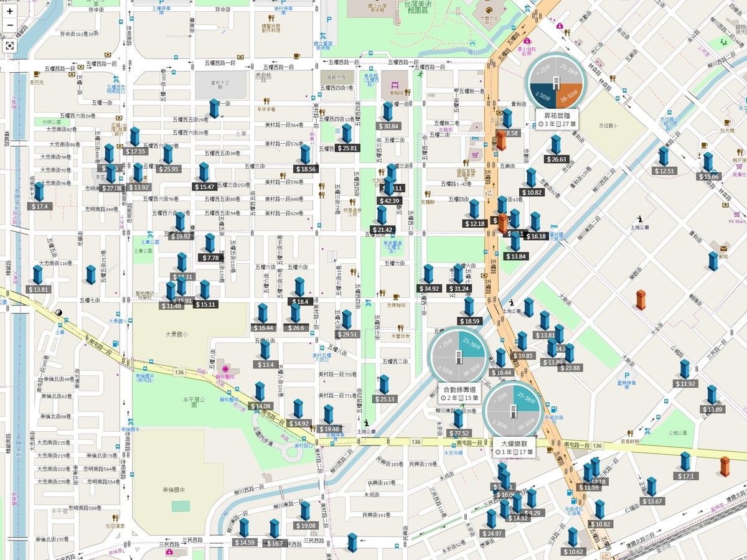Zoom in on the map
This screenshot has width=747, height=560.
point(10,11)
